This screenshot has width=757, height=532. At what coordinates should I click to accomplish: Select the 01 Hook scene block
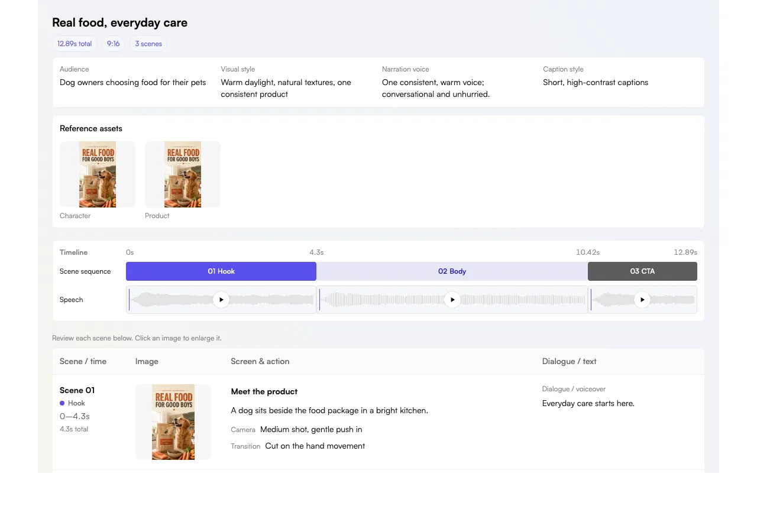pyautogui.click(x=221, y=271)
